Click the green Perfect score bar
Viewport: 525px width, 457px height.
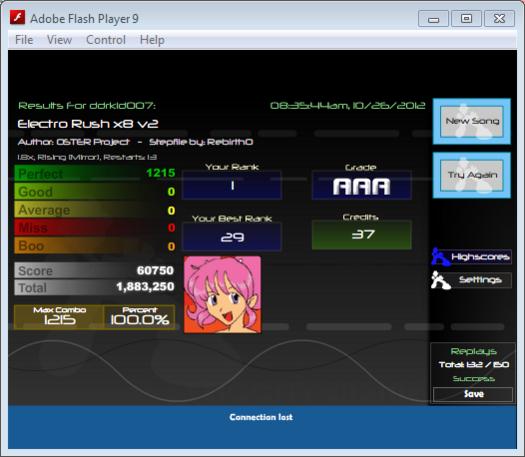(95, 173)
